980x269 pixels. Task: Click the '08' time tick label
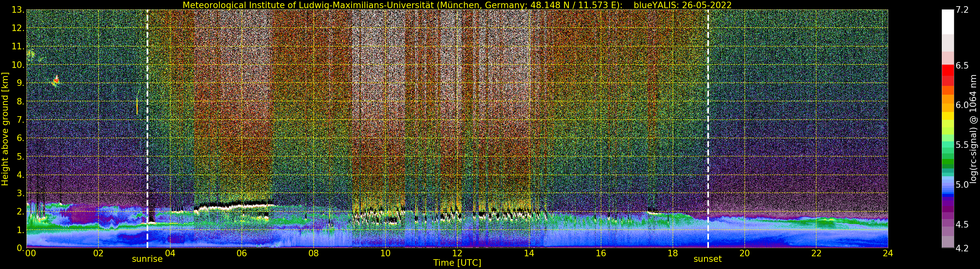point(313,253)
